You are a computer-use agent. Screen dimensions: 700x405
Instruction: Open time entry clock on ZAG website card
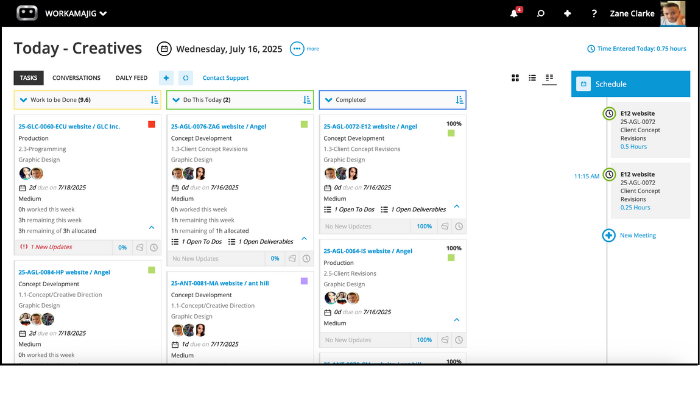click(x=307, y=259)
